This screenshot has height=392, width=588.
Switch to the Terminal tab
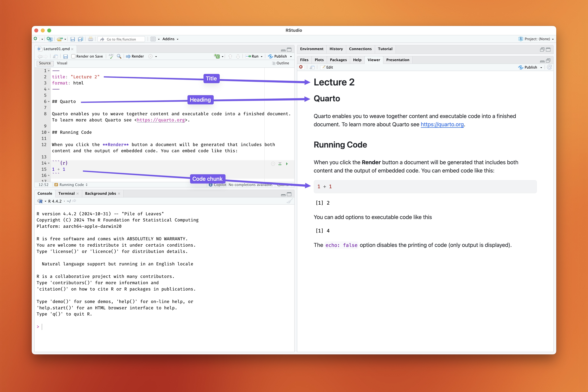tap(66, 194)
